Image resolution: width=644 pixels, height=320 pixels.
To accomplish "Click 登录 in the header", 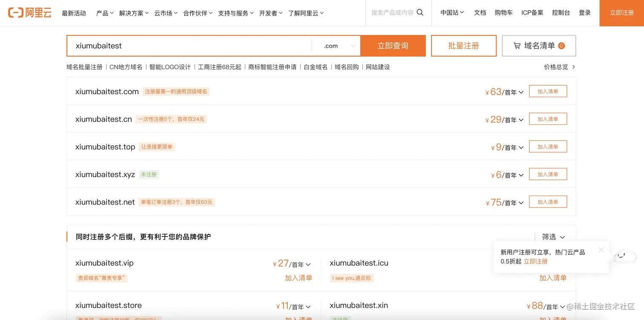I will tap(585, 13).
